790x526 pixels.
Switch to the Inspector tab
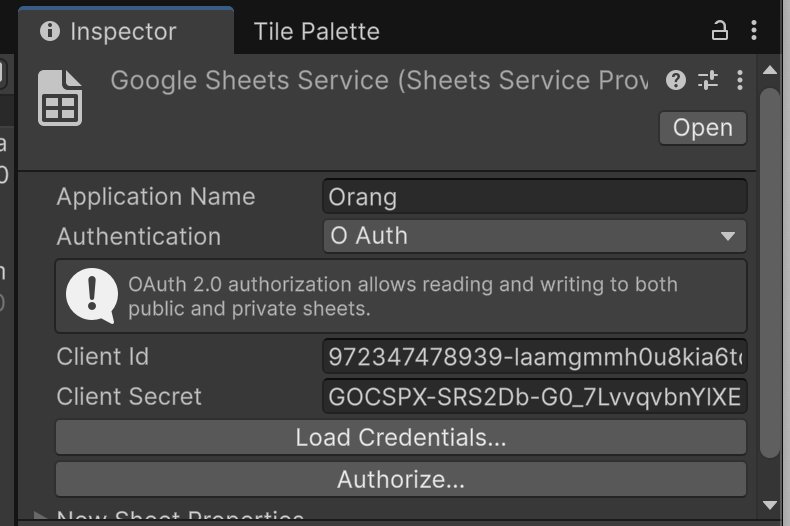tap(126, 31)
